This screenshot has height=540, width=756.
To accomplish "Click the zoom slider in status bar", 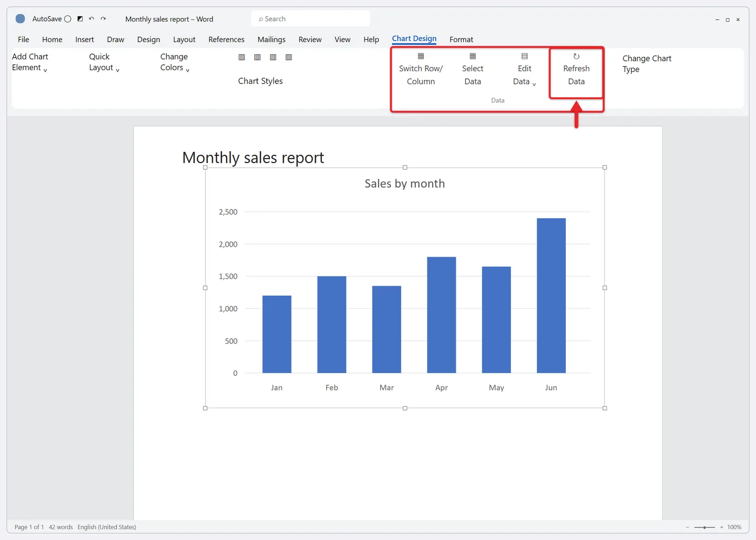I will tap(705, 527).
